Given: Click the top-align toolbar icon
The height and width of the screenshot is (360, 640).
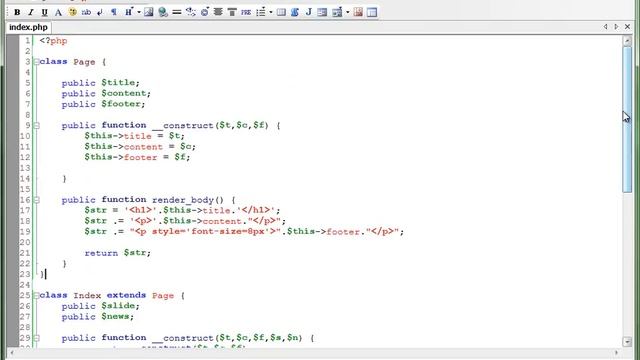Looking at the screenshot, I should click(232, 12).
